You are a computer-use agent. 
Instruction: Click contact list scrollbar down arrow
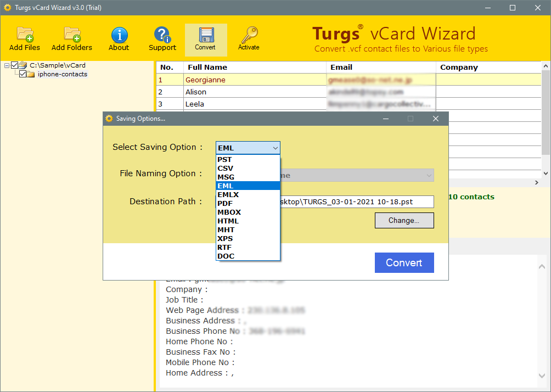click(546, 173)
